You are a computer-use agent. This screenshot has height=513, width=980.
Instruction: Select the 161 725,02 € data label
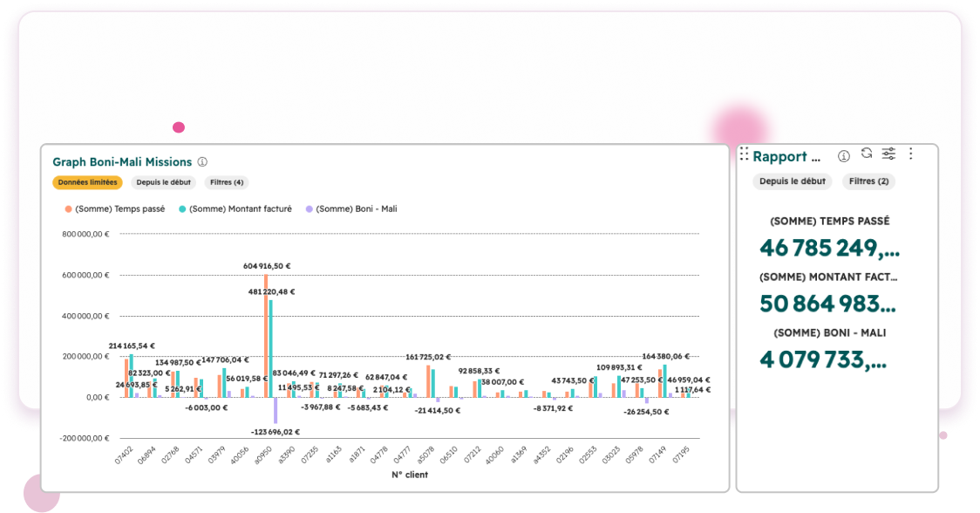tap(428, 357)
